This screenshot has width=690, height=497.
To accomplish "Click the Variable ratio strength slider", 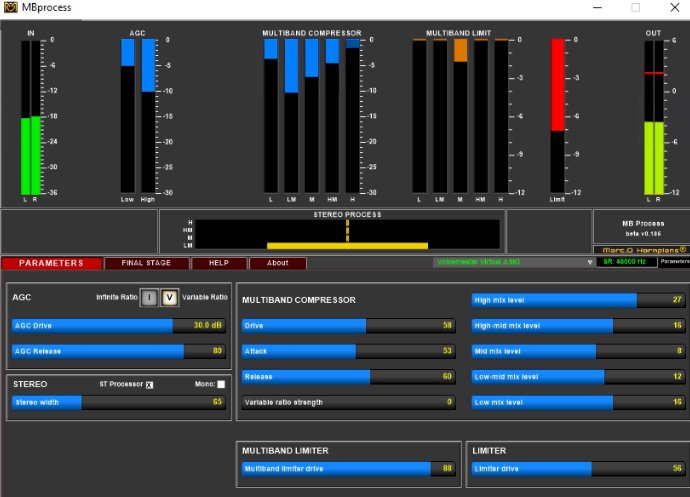I will [348, 402].
